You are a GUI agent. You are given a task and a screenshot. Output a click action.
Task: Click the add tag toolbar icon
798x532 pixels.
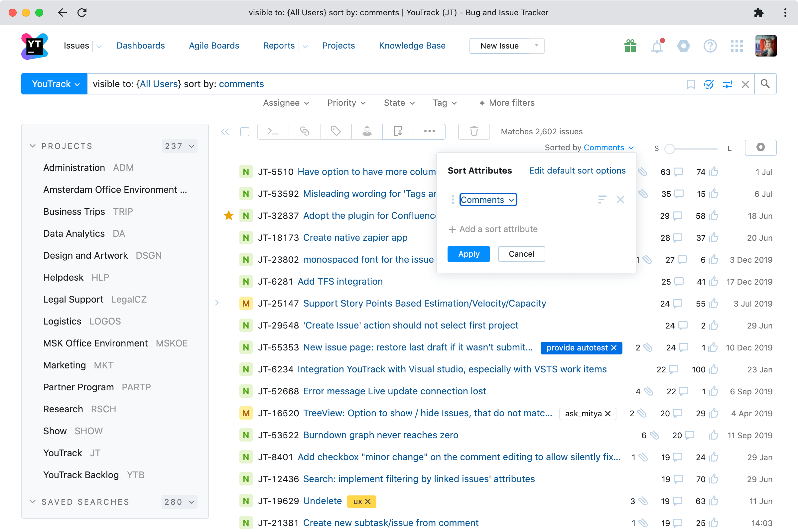(x=335, y=131)
